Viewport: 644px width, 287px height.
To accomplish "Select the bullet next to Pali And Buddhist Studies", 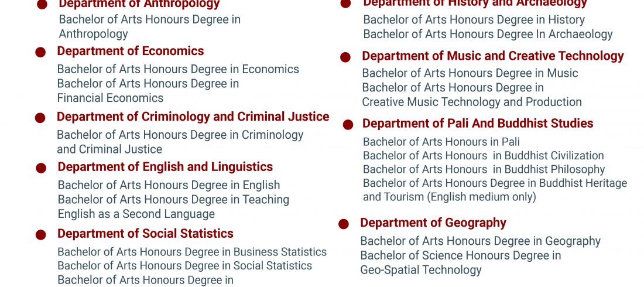I will (x=348, y=124).
